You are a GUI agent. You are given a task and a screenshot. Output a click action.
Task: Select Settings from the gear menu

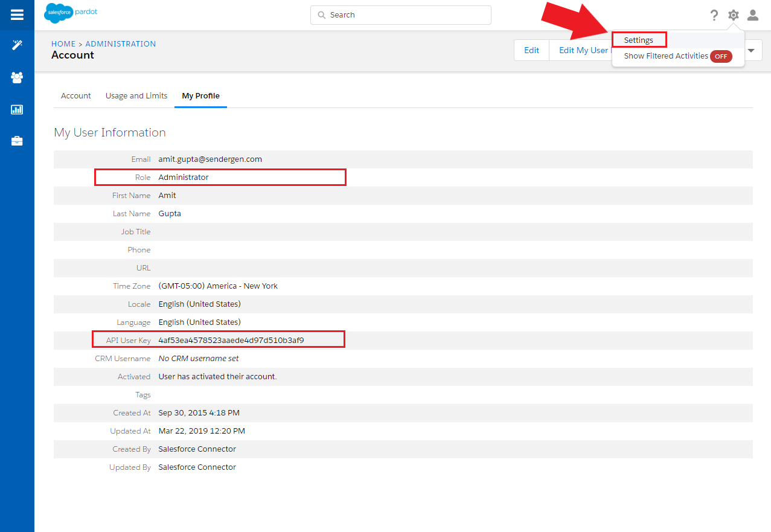pos(639,40)
